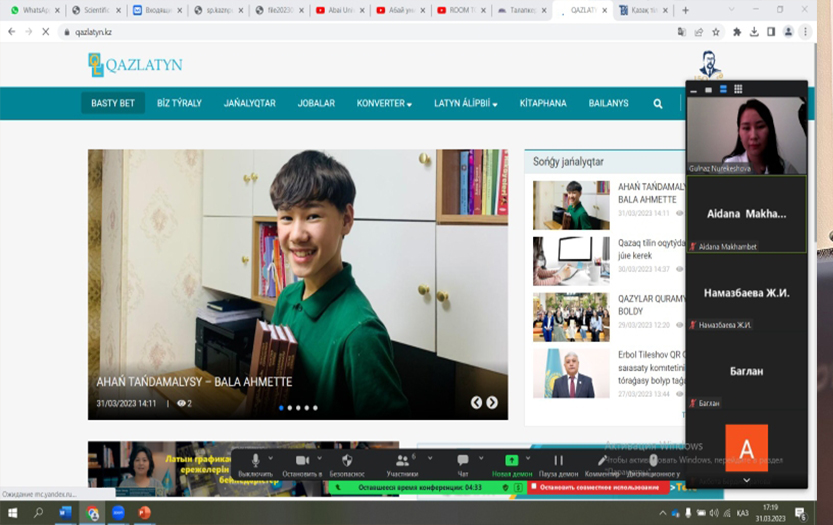Stop video using Zoom camera button
Screen dimensions: 833x525
click(301, 460)
